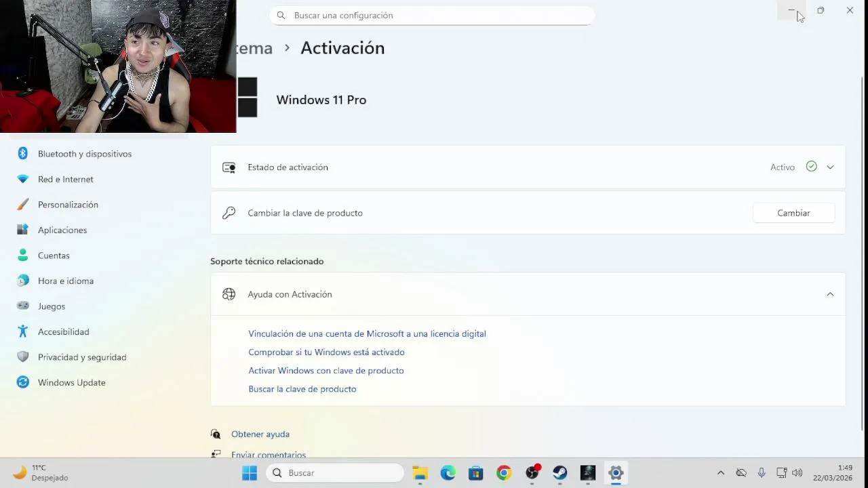The height and width of the screenshot is (488, 868).
Task: Open Activar Windows con clave de producto link
Action: [x=325, y=371]
